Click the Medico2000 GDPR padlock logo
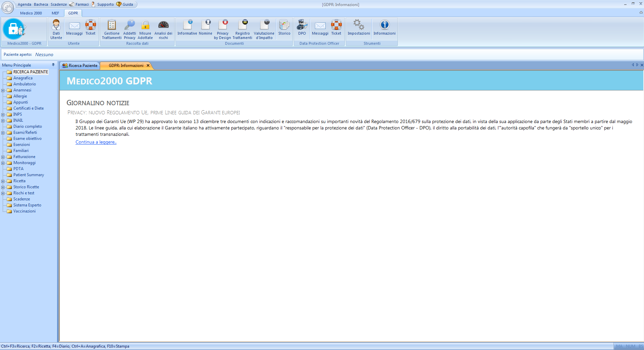 coord(15,29)
